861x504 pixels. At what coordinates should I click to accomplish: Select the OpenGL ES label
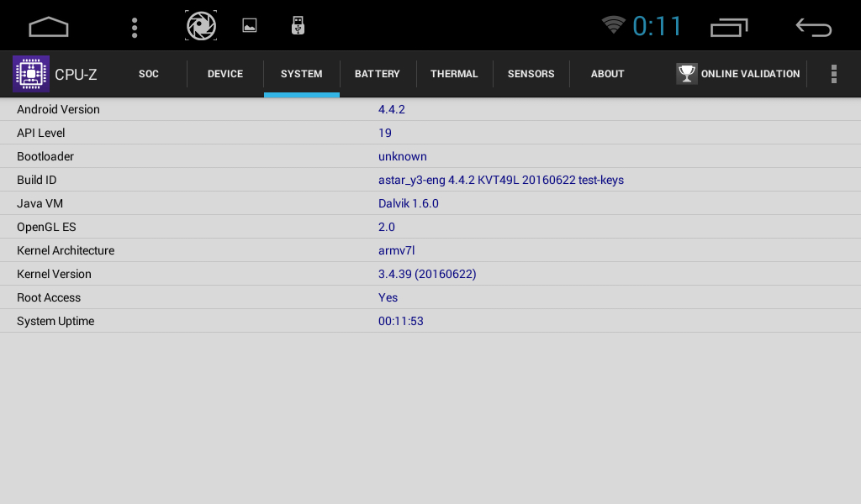coord(46,227)
